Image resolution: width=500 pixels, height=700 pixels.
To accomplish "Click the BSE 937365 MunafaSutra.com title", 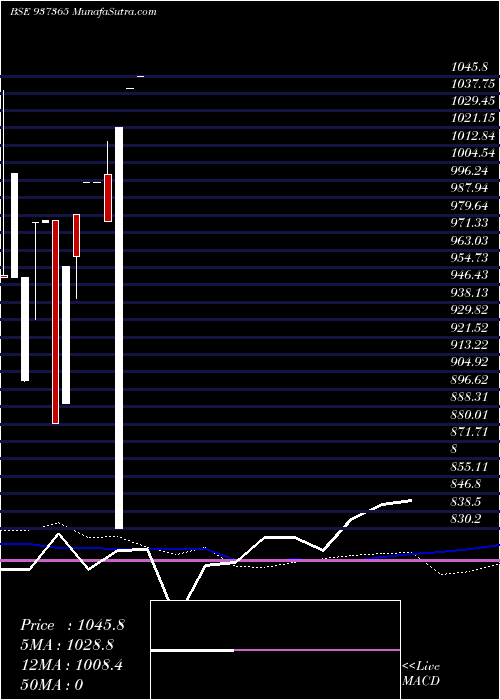I will (83, 12).
